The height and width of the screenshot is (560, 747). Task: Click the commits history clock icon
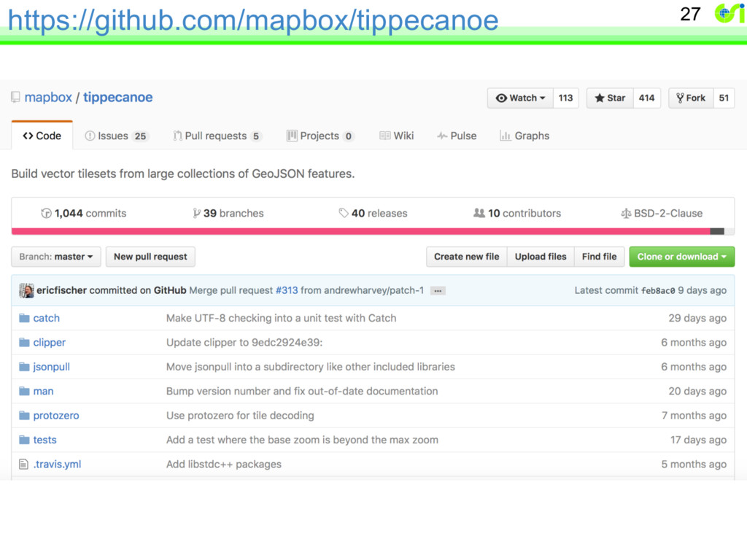tap(46, 214)
